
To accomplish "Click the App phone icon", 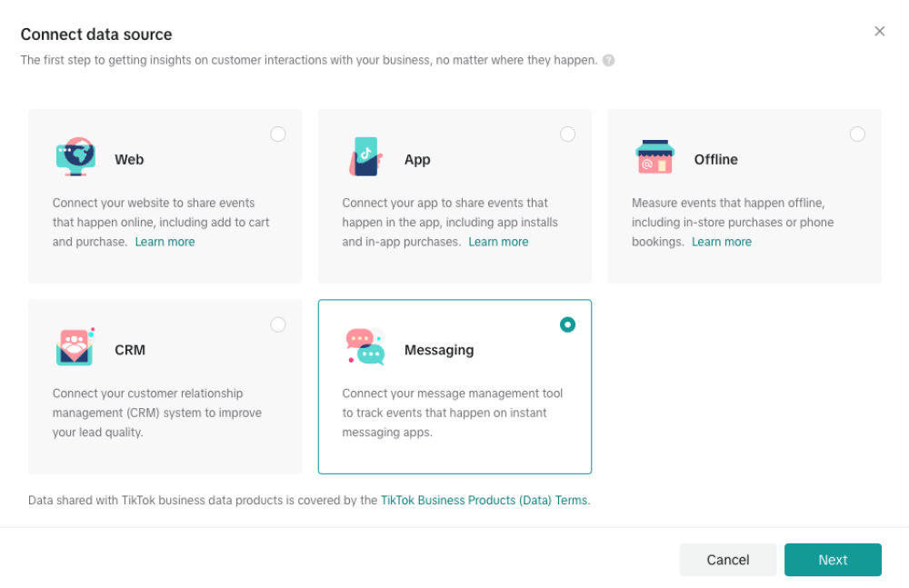I will point(365,156).
